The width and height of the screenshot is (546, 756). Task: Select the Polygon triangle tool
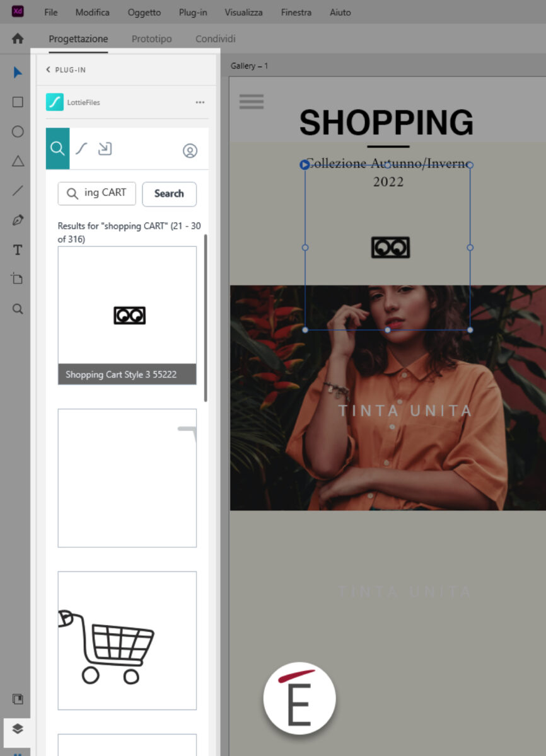18,161
